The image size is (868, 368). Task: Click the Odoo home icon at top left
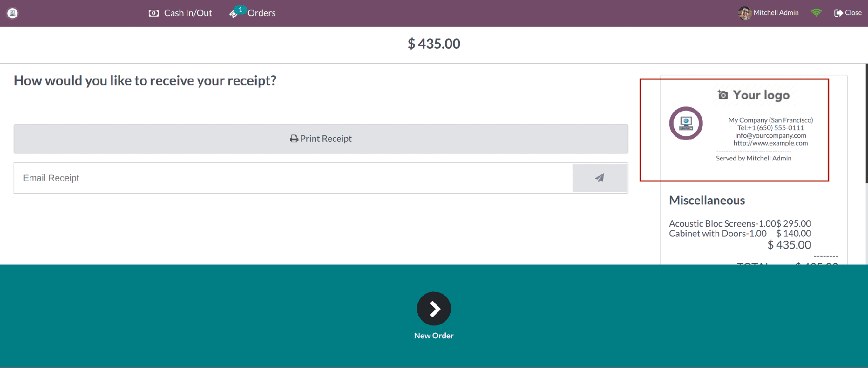click(13, 13)
